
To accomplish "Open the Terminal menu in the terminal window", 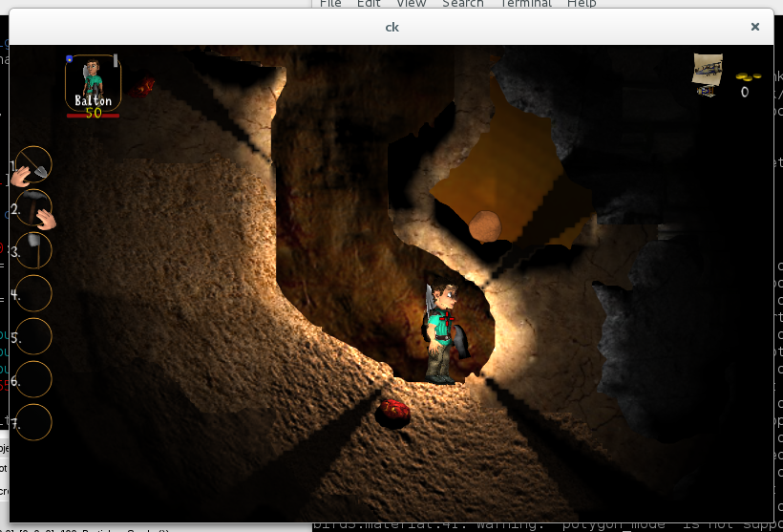I will click(525, 4).
